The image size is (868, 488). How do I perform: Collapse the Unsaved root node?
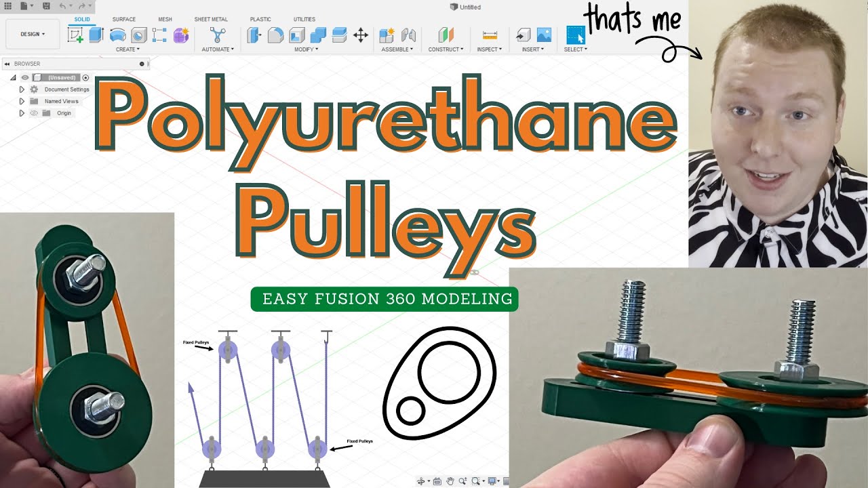click(13, 78)
